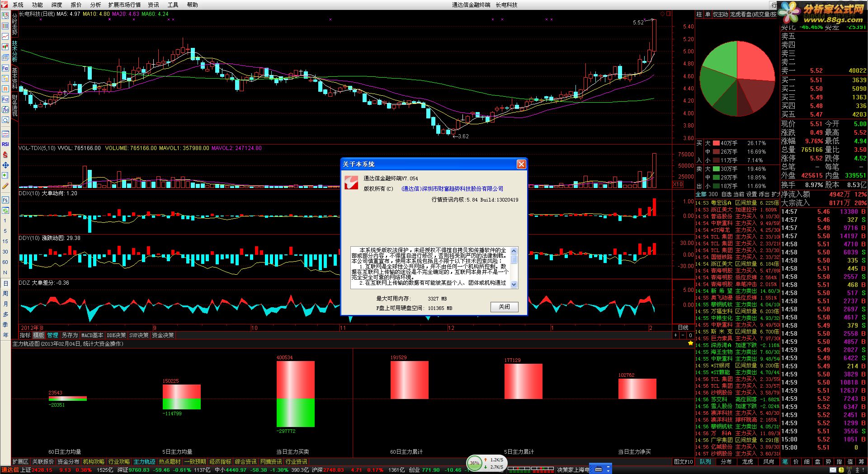
Task: Click the plus zoom icon below chart
Action: (676, 335)
